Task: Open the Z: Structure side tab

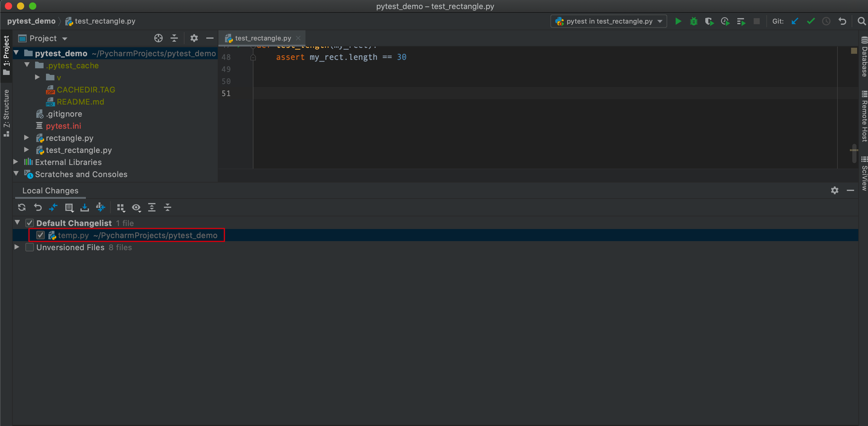Action: (x=6, y=113)
